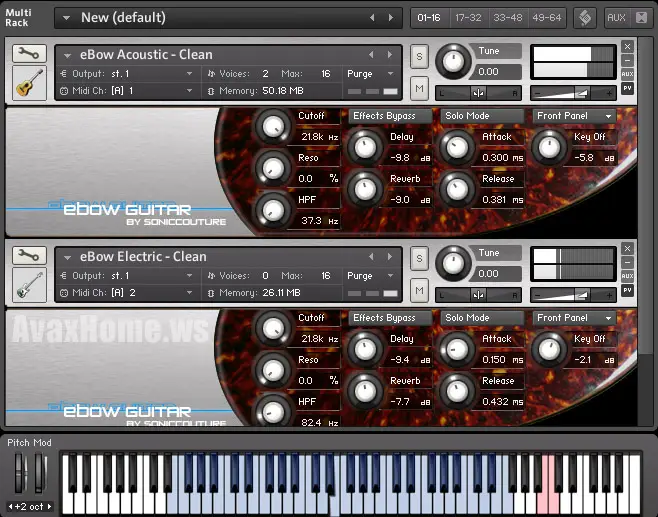This screenshot has height=517, width=658.
Task: Open Output st. 1 dropdown for eBow Acoustic
Action: tap(189, 74)
